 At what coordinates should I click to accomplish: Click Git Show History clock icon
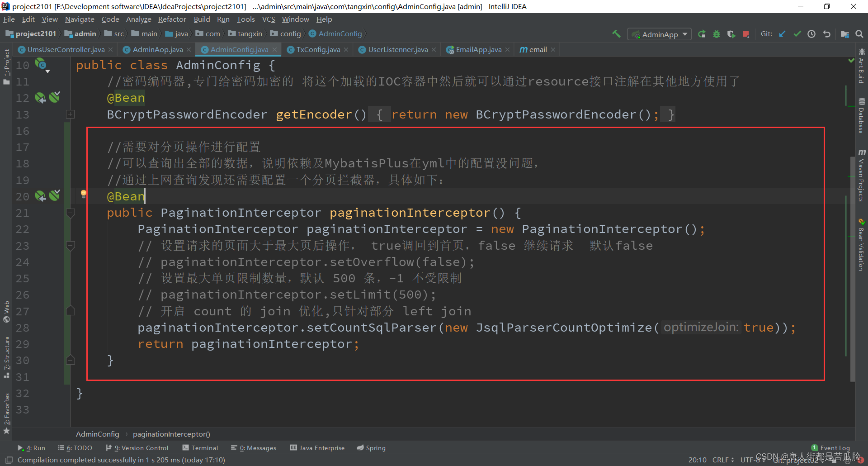[x=811, y=34]
